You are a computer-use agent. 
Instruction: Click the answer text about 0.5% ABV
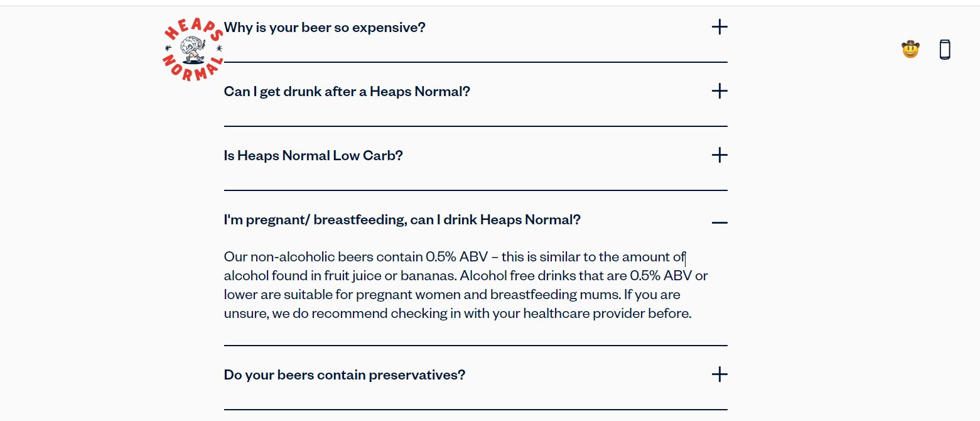coord(465,284)
